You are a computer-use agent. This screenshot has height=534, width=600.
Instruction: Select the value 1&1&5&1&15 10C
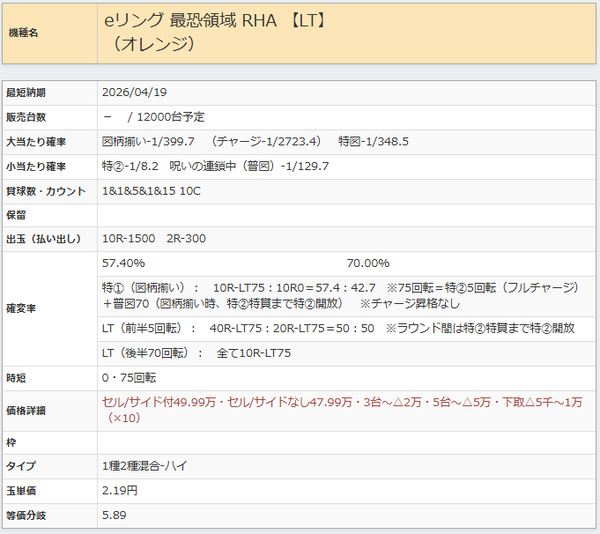click(x=151, y=191)
